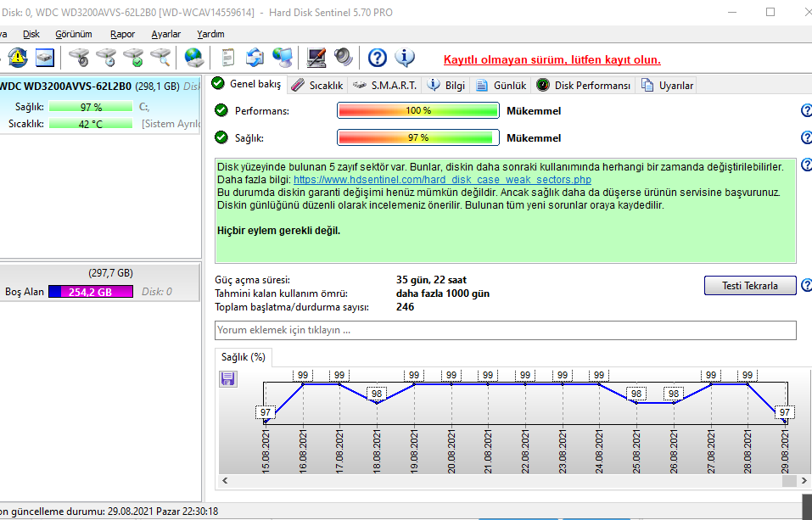Click the disk with green checkmark icon
Viewport: 812px width, 520px height.
pyautogui.click(x=134, y=57)
